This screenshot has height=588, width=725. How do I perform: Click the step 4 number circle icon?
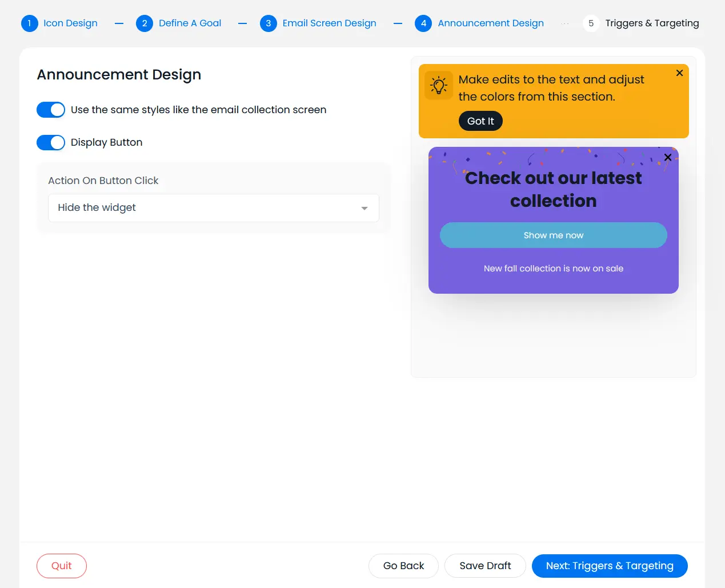pos(423,23)
